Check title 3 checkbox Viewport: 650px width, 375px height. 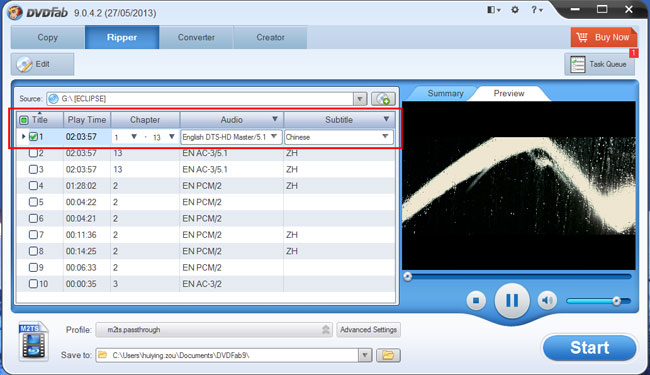pyautogui.click(x=33, y=169)
